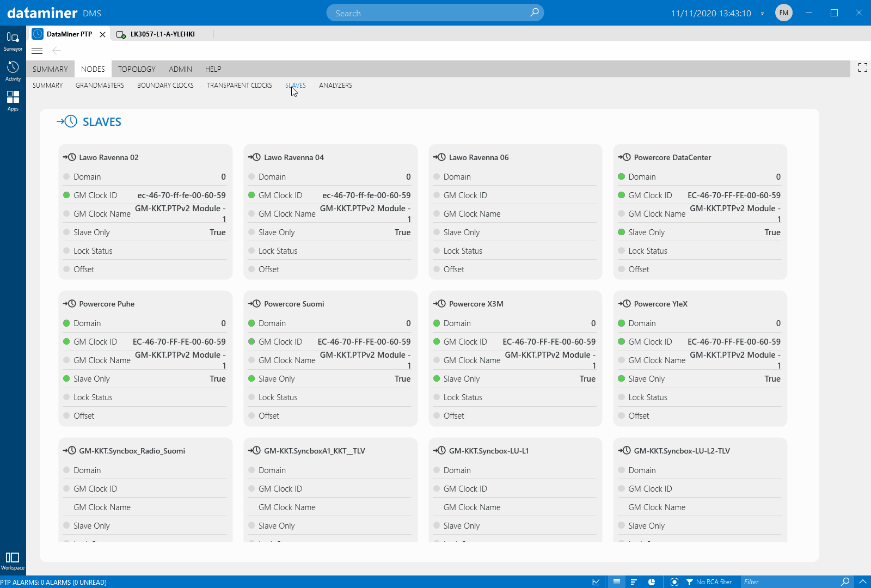
Task: Open the GM-KKT.Syncbox_Radio_Suomi card title
Action: pyautogui.click(x=132, y=451)
